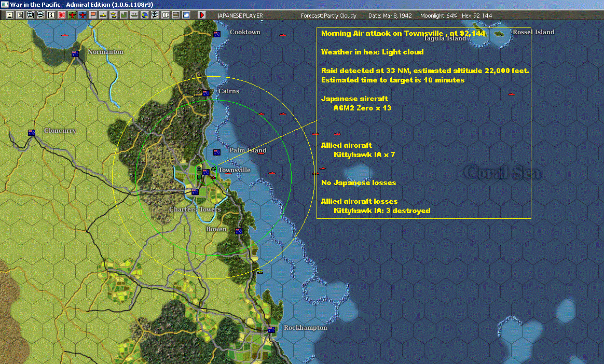Select the Palm Island base flag
This screenshot has height=364, width=604.
click(x=217, y=152)
